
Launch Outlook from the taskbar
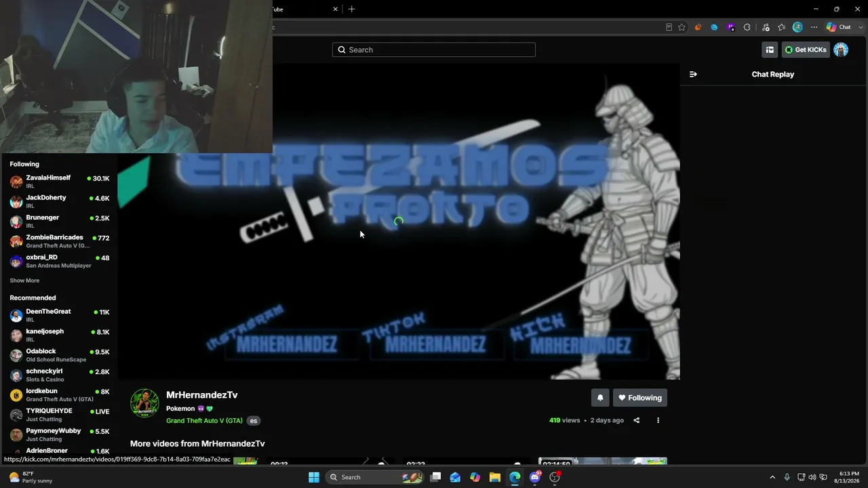[x=455, y=477]
